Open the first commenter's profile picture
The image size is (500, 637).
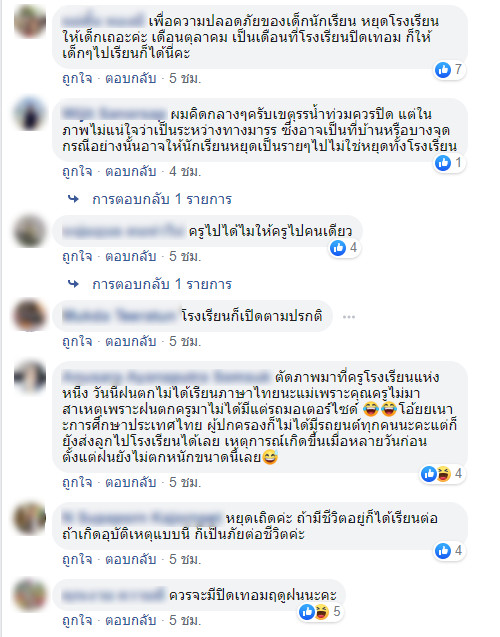(x=30, y=21)
